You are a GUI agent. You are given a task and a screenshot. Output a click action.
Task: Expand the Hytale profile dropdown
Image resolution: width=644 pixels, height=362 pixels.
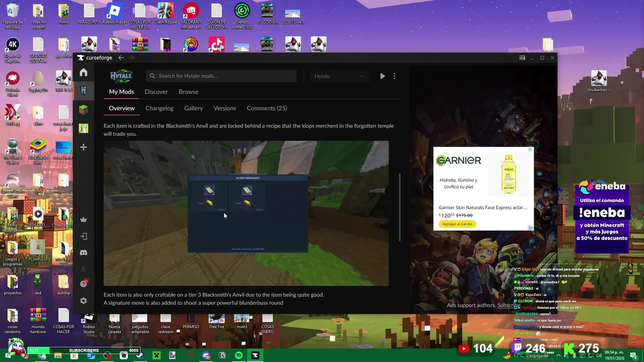[340, 76]
